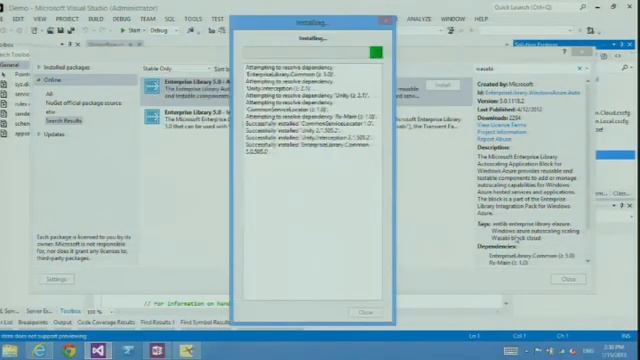Screen dimensions: 640x360
Task: Click the Undo arrow icon in the toolbar
Action: pos(85,30)
